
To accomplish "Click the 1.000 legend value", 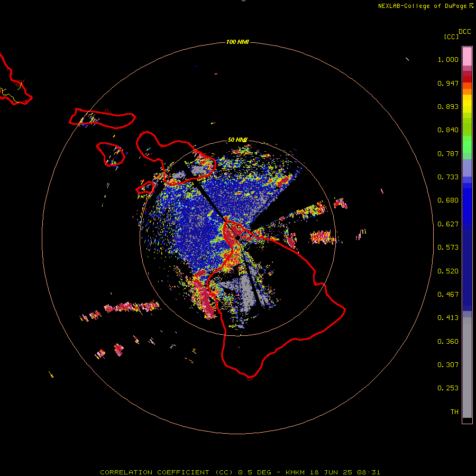I will [448, 59].
